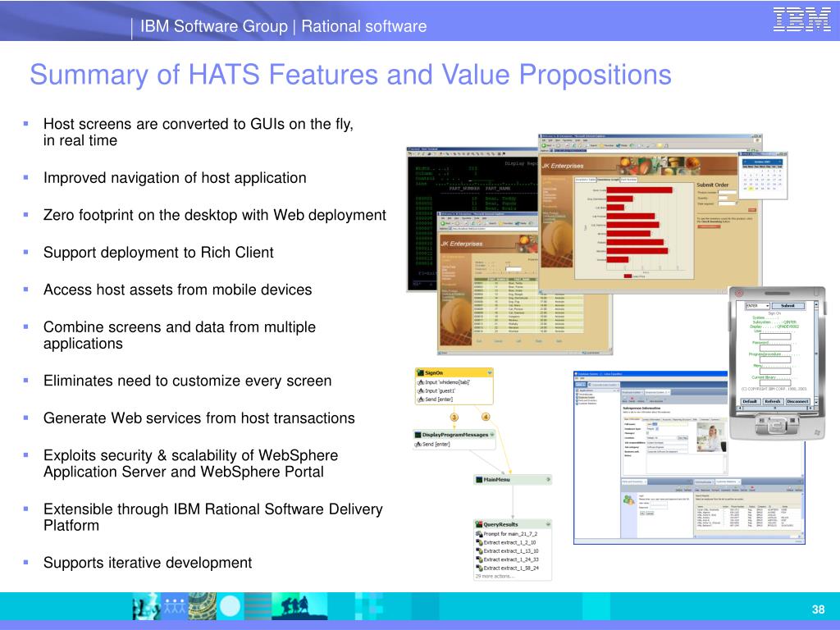Click the Program/procedure field on mobile
The height and width of the screenshot is (630, 840).
tap(775, 359)
